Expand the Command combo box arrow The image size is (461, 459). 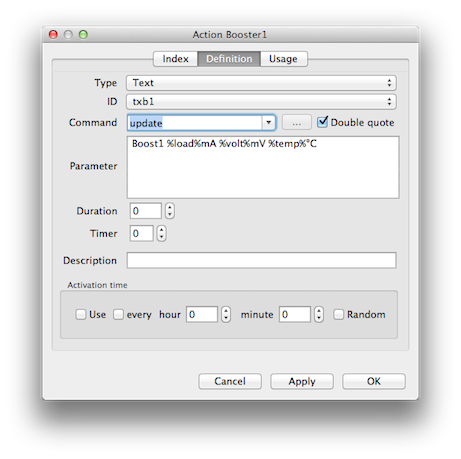269,122
